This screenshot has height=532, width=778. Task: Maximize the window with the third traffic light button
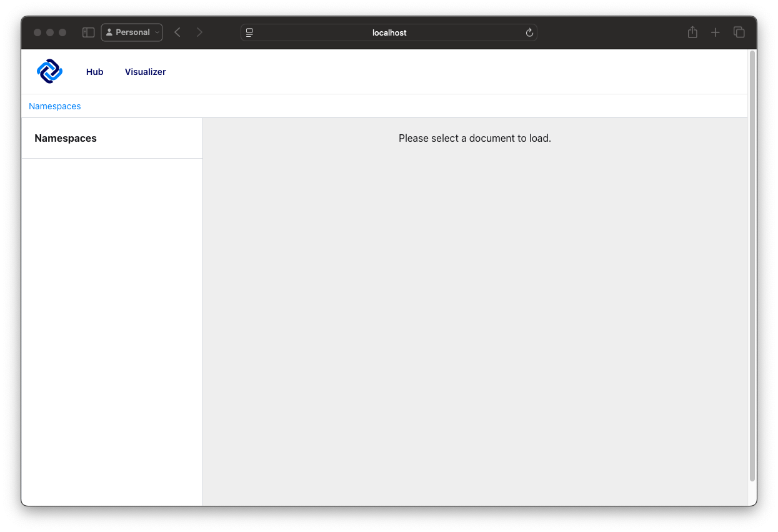pos(62,32)
